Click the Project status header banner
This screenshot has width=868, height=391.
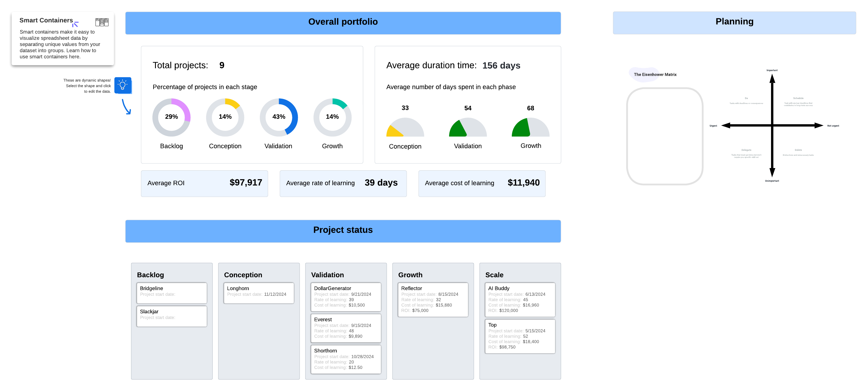(343, 231)
